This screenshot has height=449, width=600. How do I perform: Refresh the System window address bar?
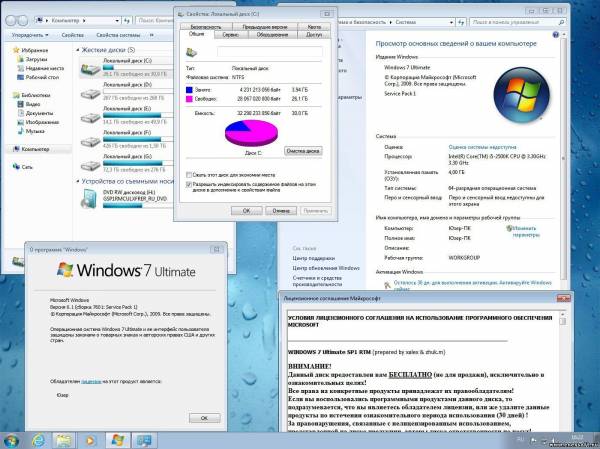[461, 23]
